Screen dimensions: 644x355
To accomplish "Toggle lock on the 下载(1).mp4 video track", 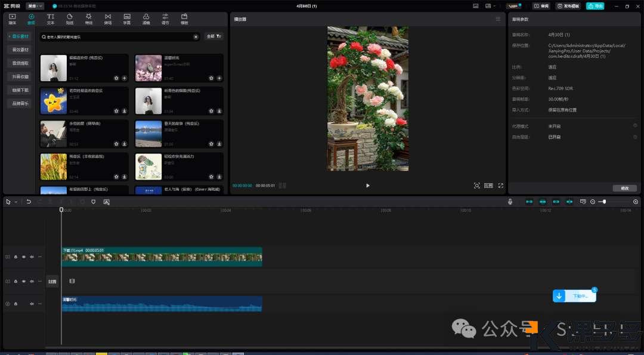I will coord(16,257).
